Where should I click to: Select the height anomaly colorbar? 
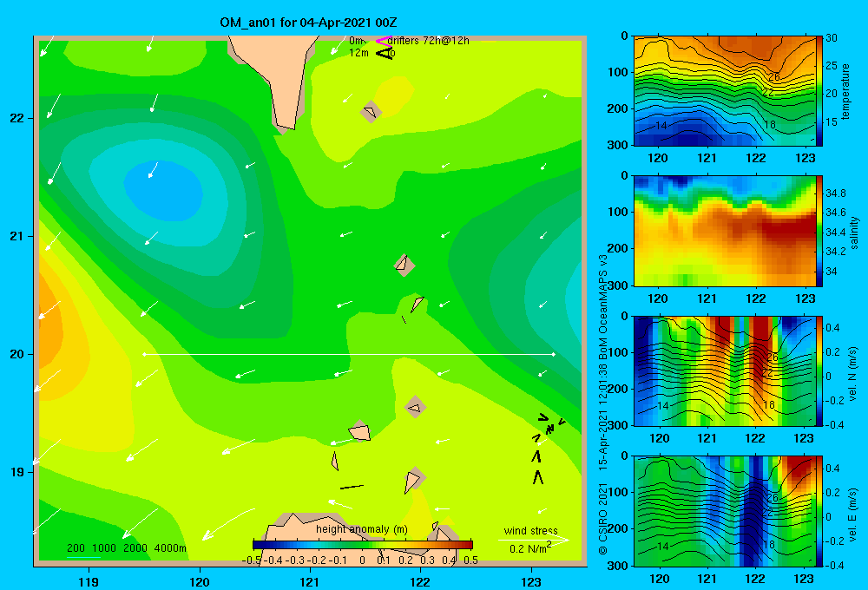pyautogui.click(x=362, y=545)
